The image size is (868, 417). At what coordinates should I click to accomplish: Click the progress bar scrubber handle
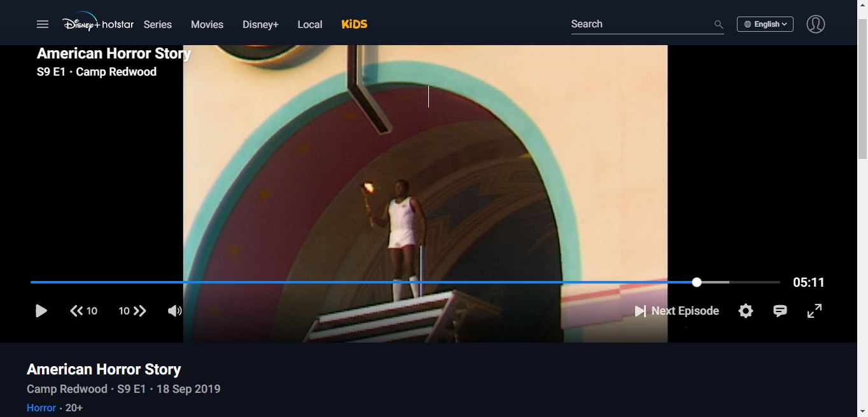point(697,282)
